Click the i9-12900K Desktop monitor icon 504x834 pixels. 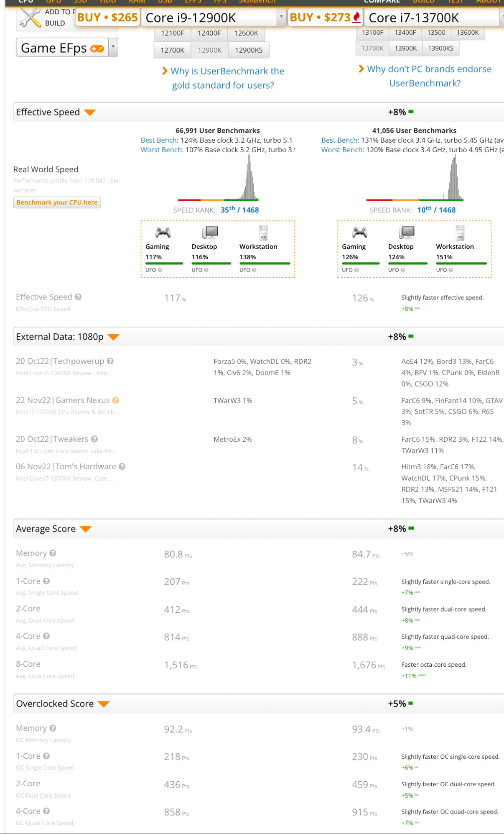tap(210, 233)
